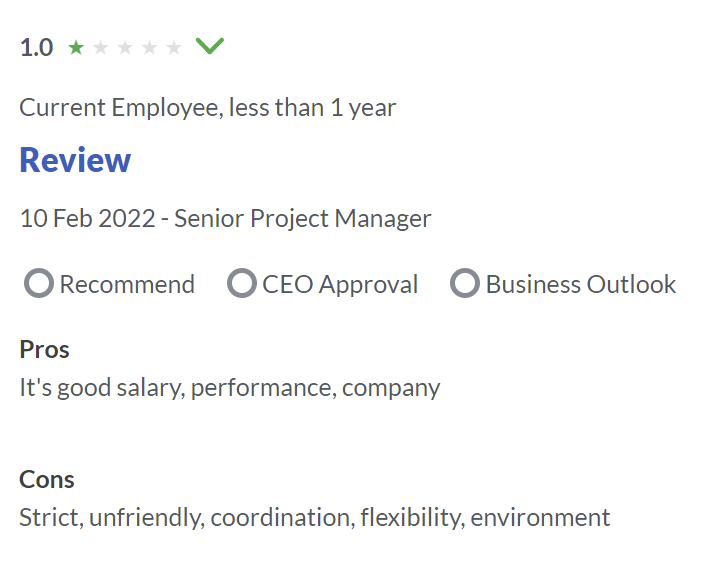Click the CEO Approval label text
The height and width of the screenshot is (562, 722).
tap(340, 284)
